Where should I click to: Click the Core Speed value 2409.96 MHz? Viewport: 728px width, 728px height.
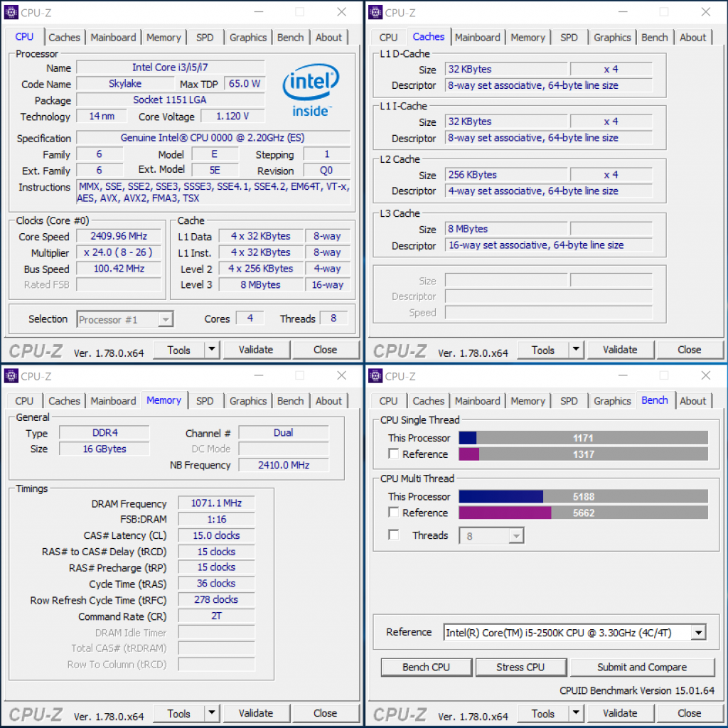(119, 236)
